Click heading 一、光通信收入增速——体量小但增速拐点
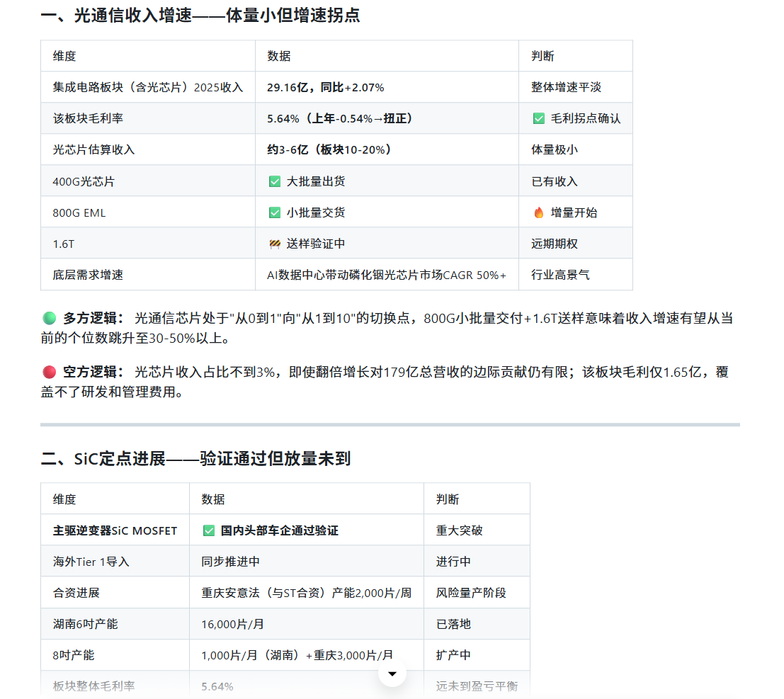 click(x=200, y=16)
